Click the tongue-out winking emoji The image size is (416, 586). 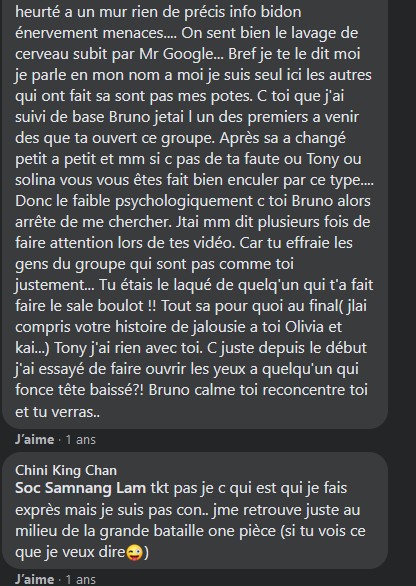135,552
